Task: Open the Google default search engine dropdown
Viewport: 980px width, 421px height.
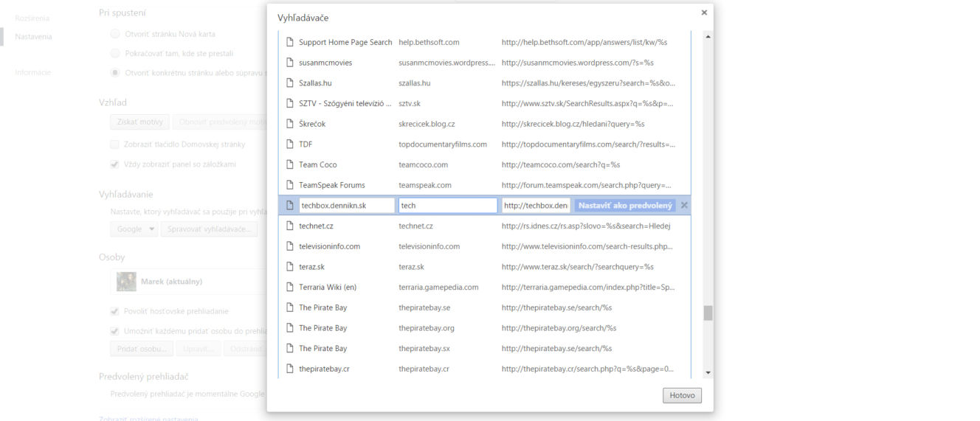Action: point(134,229)
